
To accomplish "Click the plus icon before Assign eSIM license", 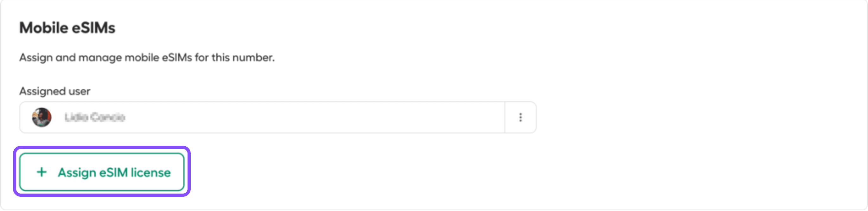I will pyautogui.click(x=42, y=172).
